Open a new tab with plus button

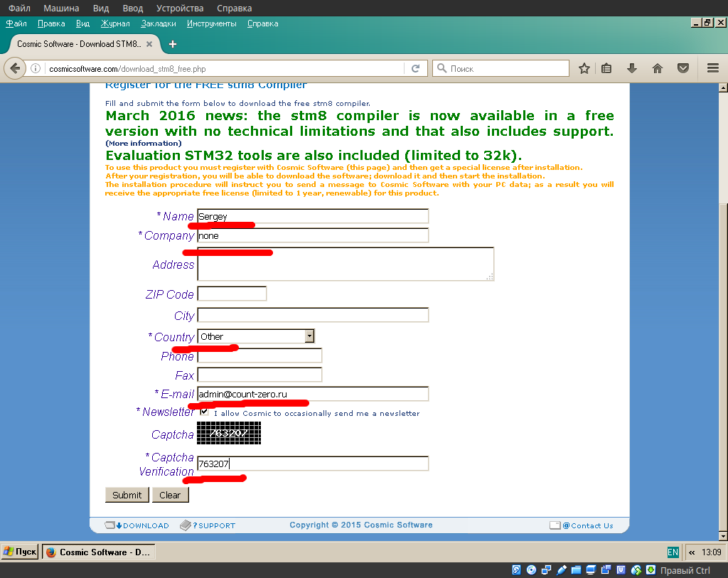tap(173, 44)
